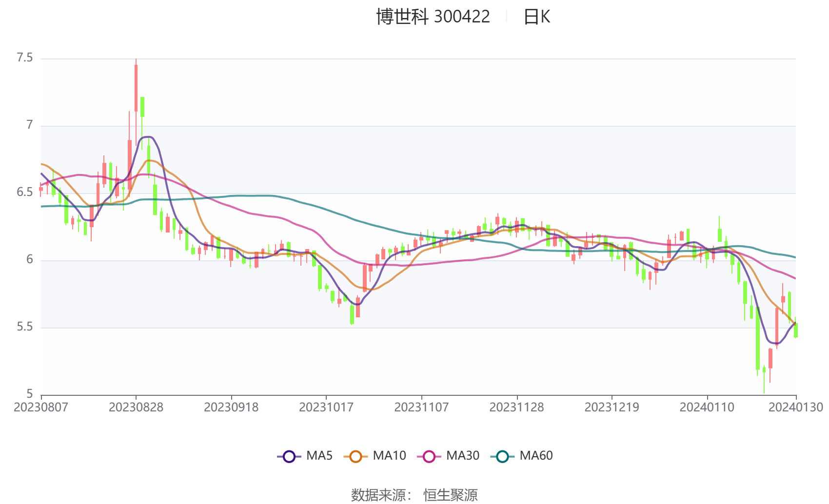Click the 5 y-axis value
The height and width of the screenshot is (504, 829).
click(30, 394)
